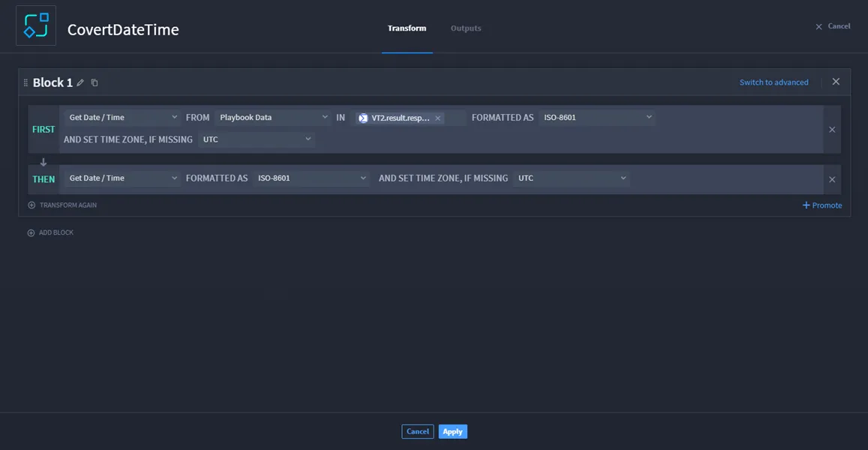Click the FIRST step label
The width and height of the screenshot is (868, 450).
point(44,130)
